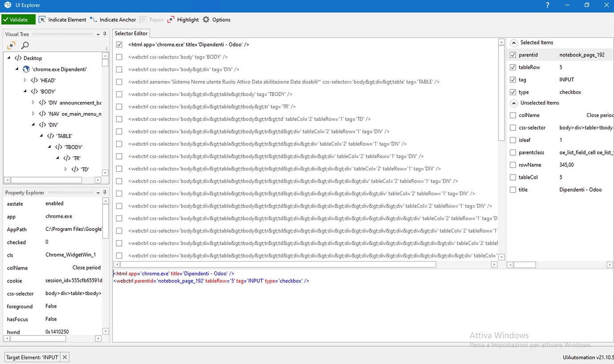
Task: Uncheck the html app='chrome.exe' selector checkbox
Action: 119,44
